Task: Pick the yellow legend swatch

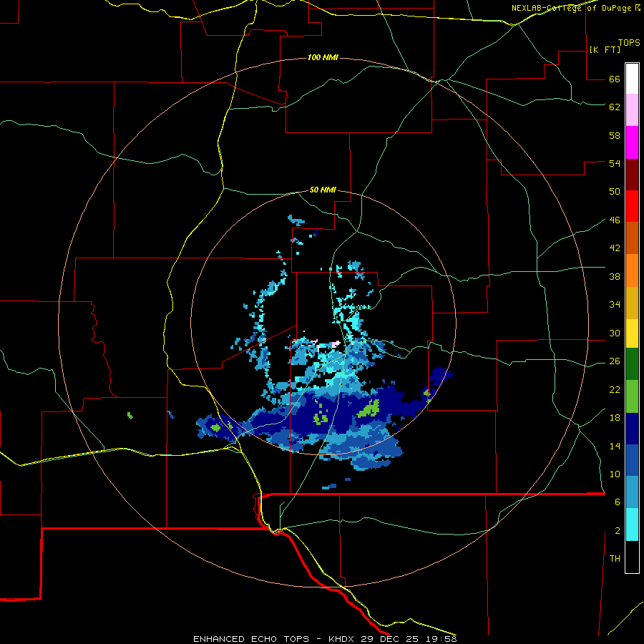Action: coord(632,333)
